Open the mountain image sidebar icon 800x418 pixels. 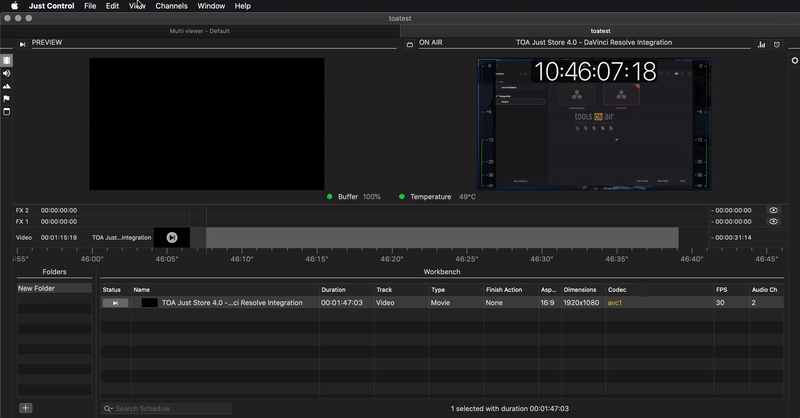(x=7, y=86)
